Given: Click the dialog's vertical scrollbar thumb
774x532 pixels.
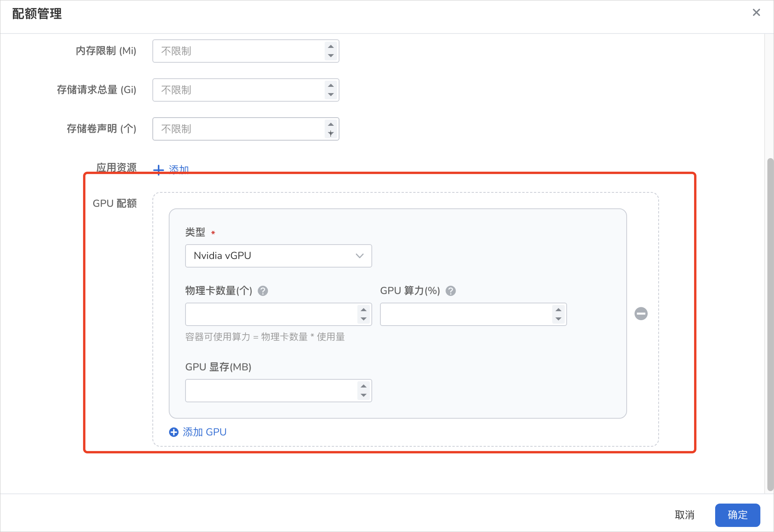Looking at the screenshot, I should pos(770,324).
